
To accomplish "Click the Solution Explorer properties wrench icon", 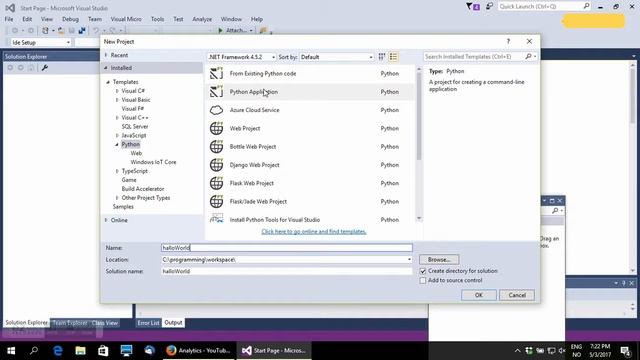I will (x=44, y=68).
